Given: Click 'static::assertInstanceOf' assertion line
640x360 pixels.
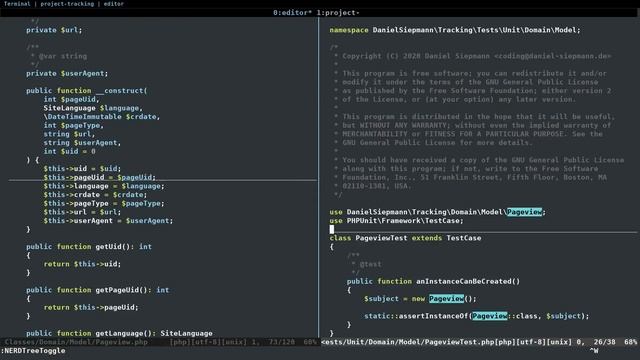Looking at the screenshot, I should tap(477, 316).
